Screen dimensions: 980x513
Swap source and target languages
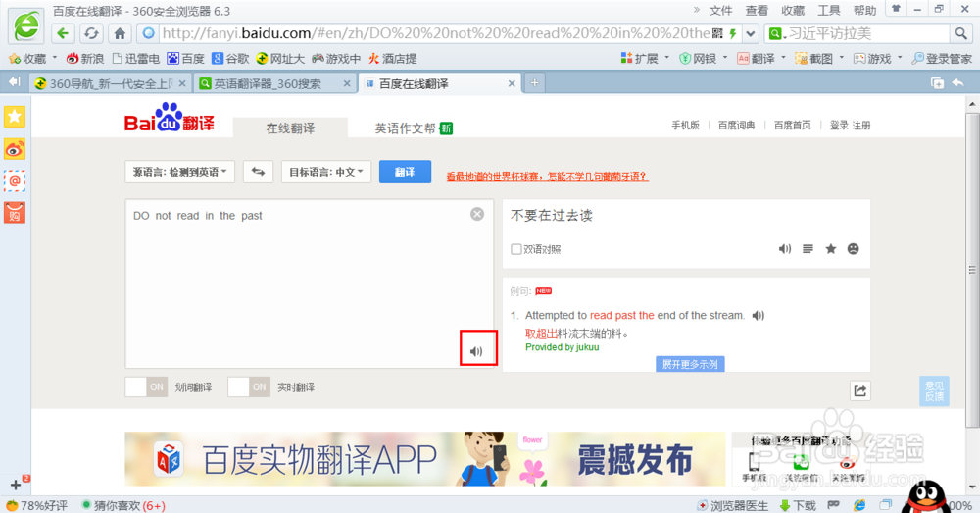click(x=258, y=172)
